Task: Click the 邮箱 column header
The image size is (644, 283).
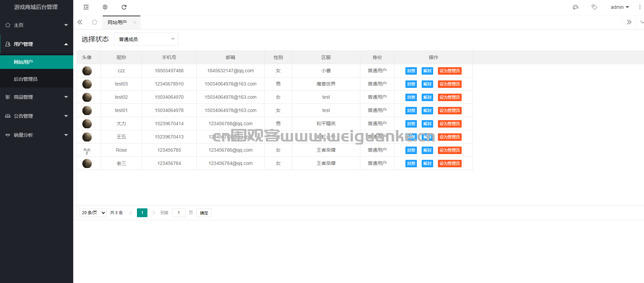Action: coord(230,57)
